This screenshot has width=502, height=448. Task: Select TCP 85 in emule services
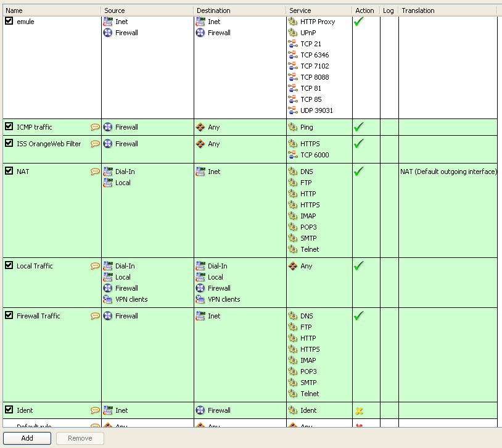(x=311, y=99)
